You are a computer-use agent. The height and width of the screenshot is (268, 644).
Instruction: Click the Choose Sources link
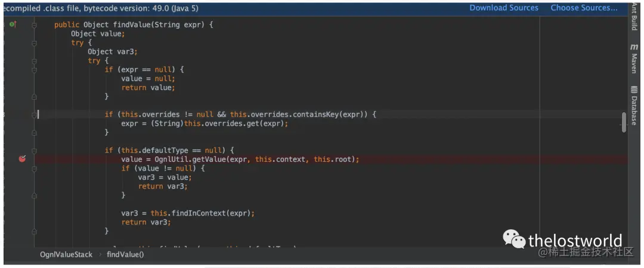(x=584, y=8)
